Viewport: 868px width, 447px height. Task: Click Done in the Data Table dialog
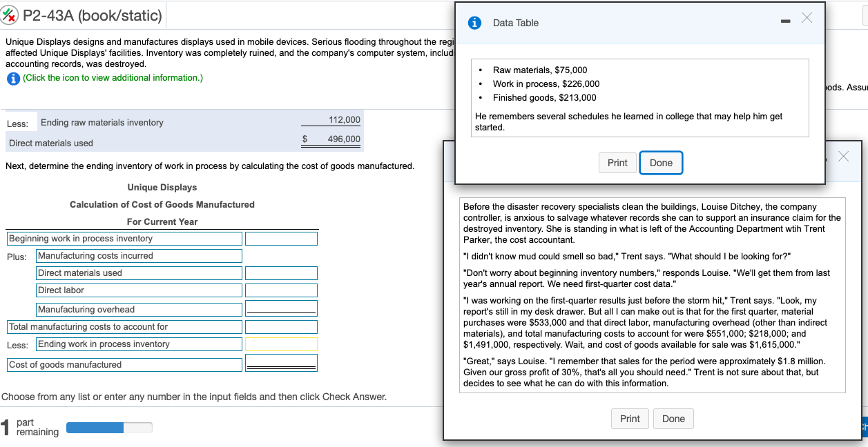pos(661,163)
